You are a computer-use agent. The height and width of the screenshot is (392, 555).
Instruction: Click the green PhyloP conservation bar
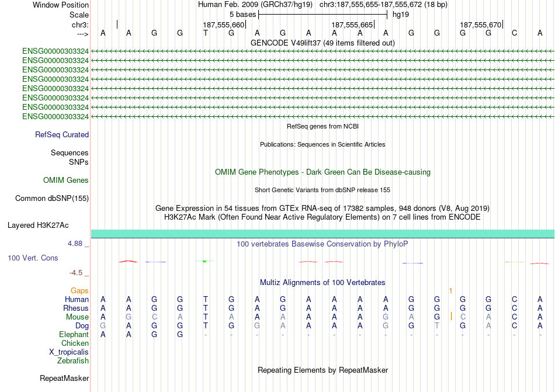(204, 261)
